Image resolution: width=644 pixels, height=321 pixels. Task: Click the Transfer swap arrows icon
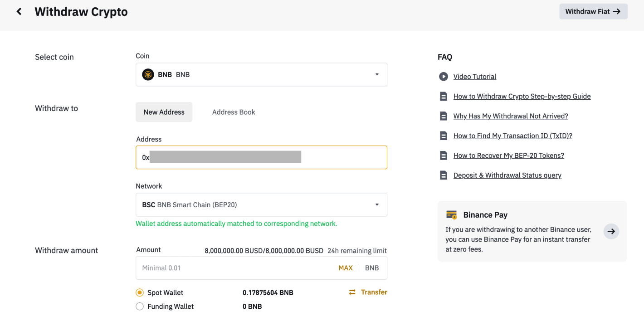352,292
